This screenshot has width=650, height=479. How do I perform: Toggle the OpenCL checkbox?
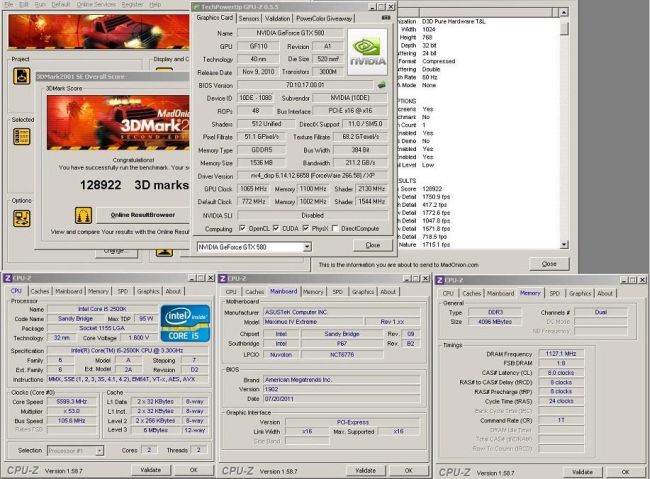click(x=243, y=229)
